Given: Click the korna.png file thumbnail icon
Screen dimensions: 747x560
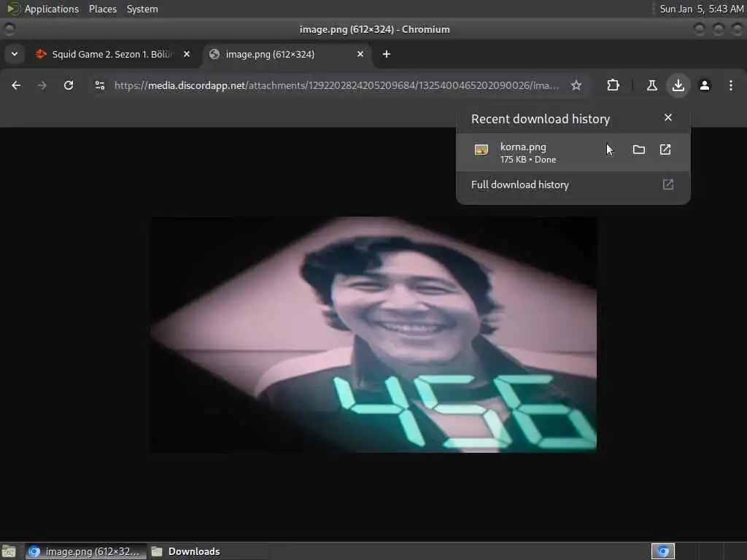Looking at the screenshot, I should coord(481,150).
